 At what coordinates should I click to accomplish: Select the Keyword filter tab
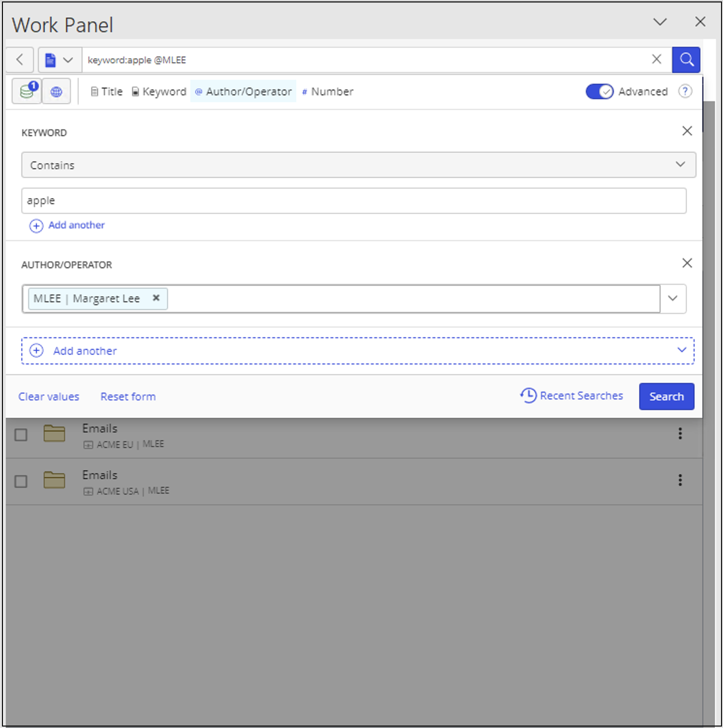[x=159, y=91]
